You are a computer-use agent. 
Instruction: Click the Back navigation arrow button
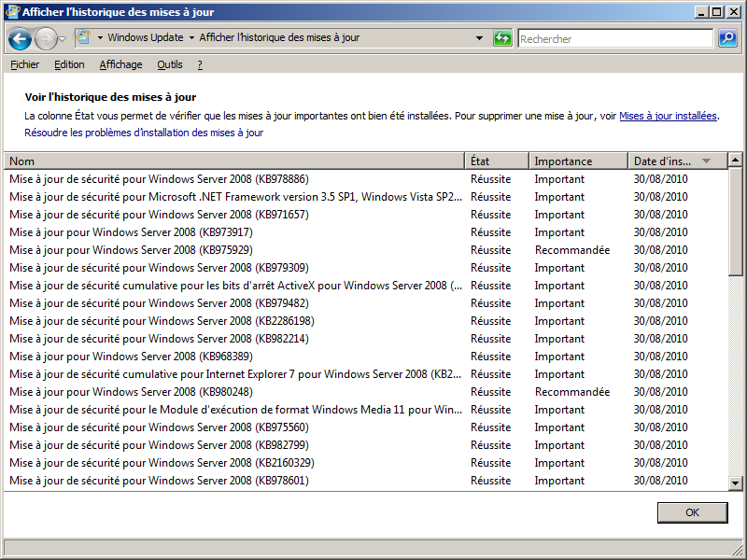(x=20, y=39)
